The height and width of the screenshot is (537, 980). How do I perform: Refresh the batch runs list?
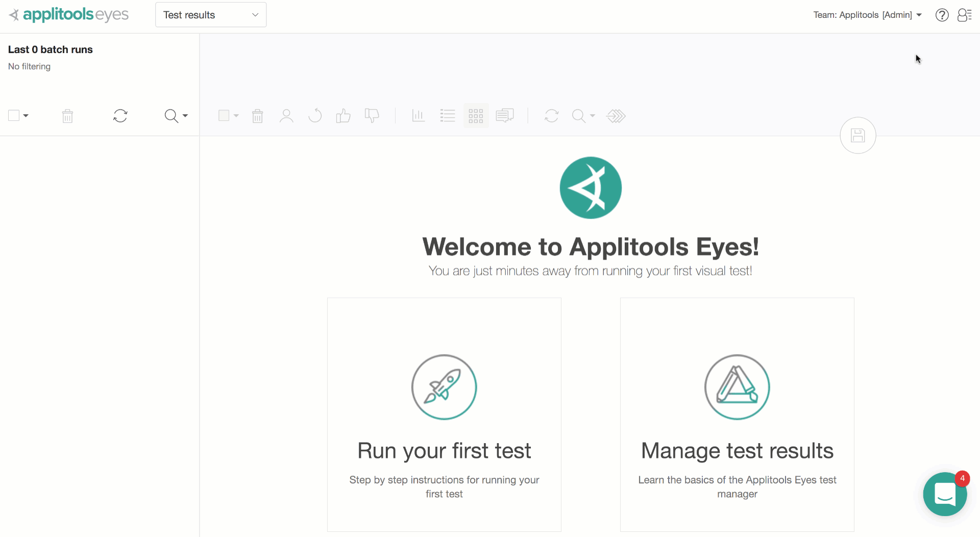tap(120, 116)
